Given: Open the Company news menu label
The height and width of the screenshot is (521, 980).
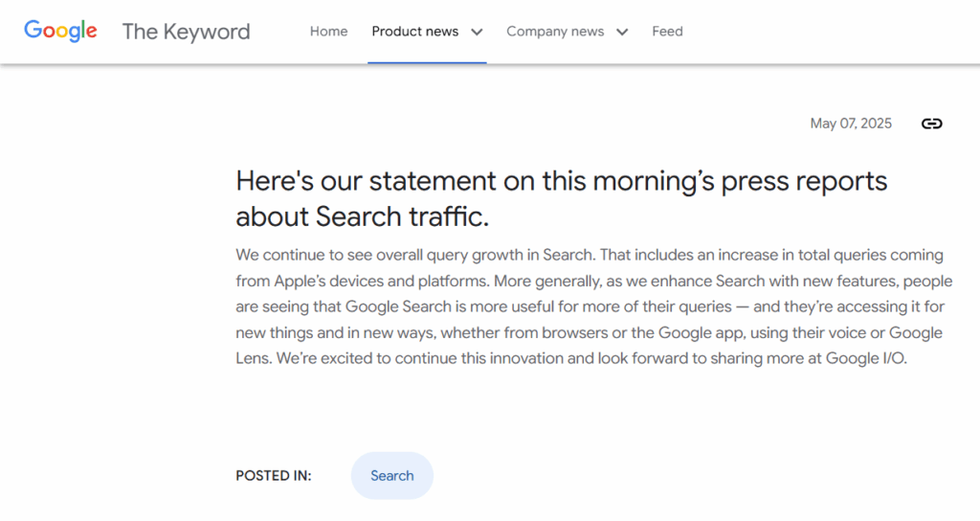Looking at the screenshot, I should point(555,32).
